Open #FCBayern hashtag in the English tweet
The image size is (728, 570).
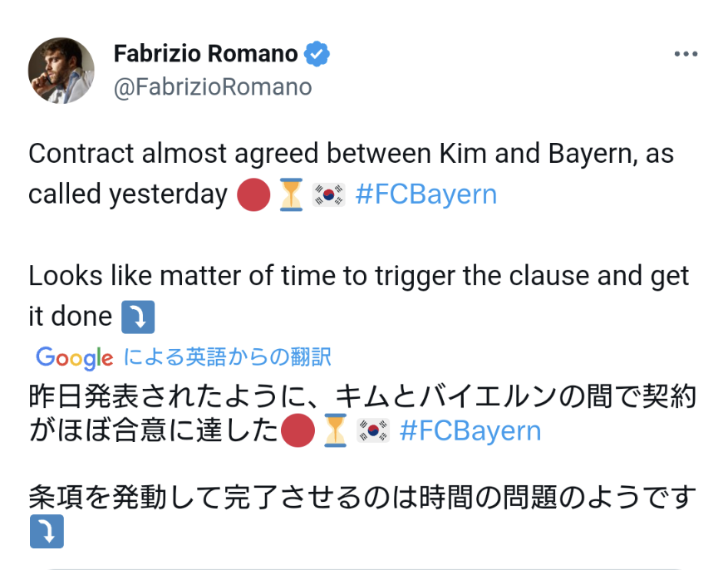tap(425, 194)
